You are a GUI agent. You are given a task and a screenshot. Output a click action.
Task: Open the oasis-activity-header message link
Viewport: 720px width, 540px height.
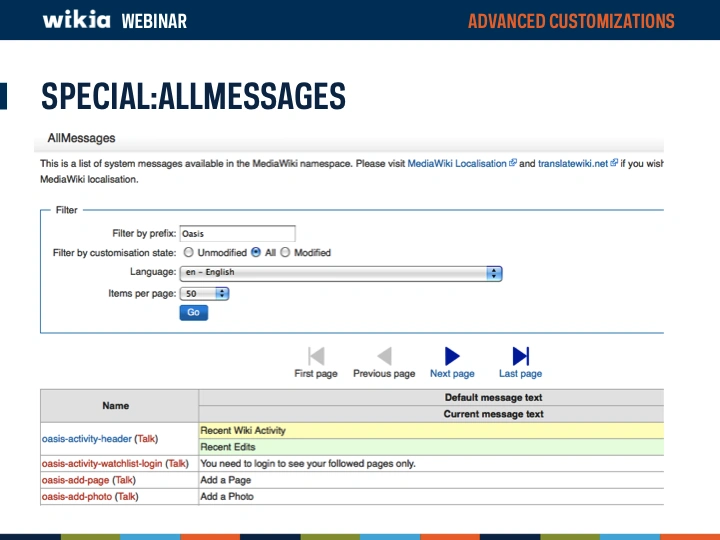tap(86, 438)
